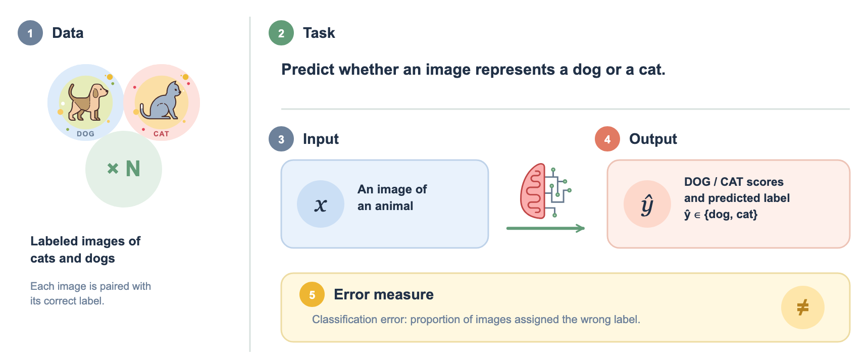
Task: Select step 2 green number badge
Action: tap(281, 33)
